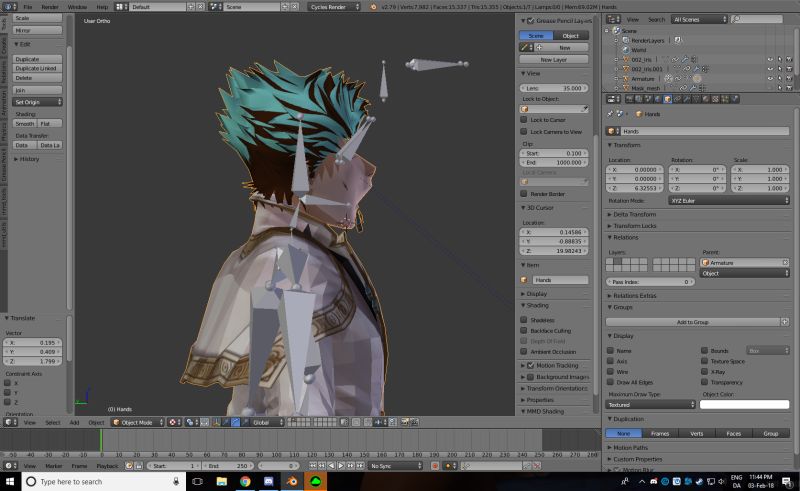Switch Grease Pencil to Object tab

(570, 36)
